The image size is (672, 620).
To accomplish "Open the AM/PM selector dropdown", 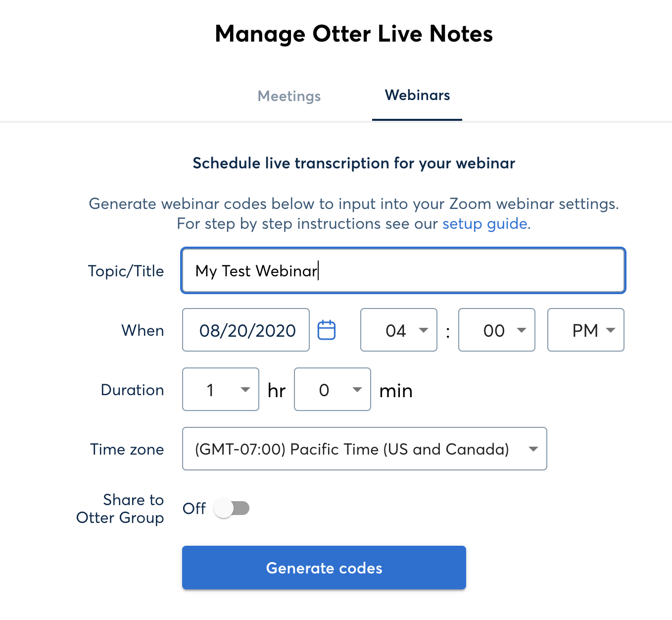I will click(x=585, y=330).
